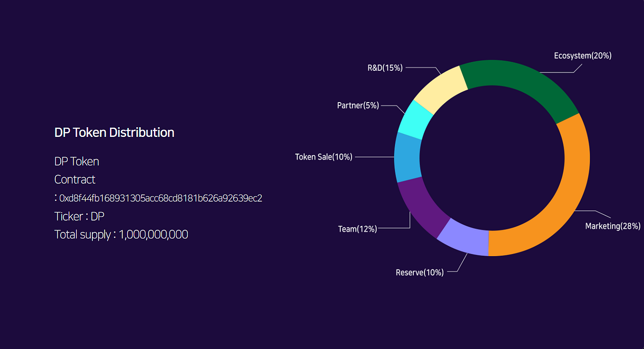
Task: Click the R&D(15%) label
Action: (384, 68)
